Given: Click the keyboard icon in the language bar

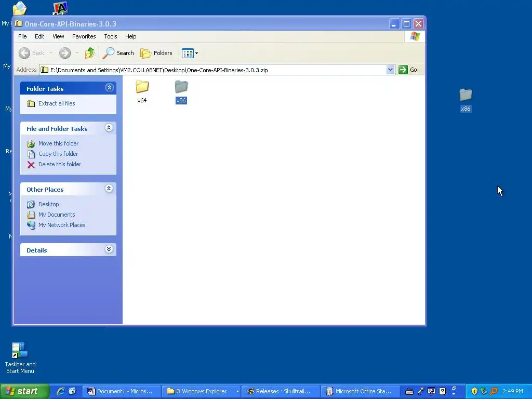Looking at the screenshot, I should 409,392.
